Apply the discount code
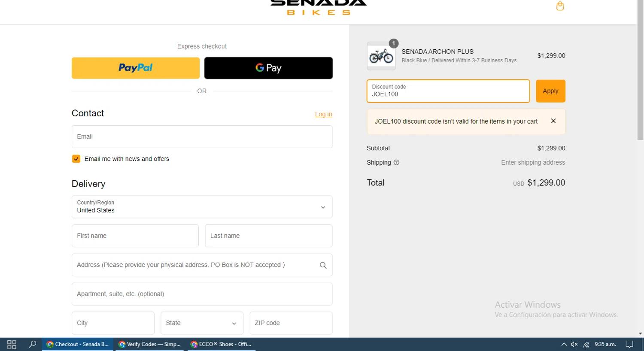Viewport: 644px width, 351px height. coord(550,91)
